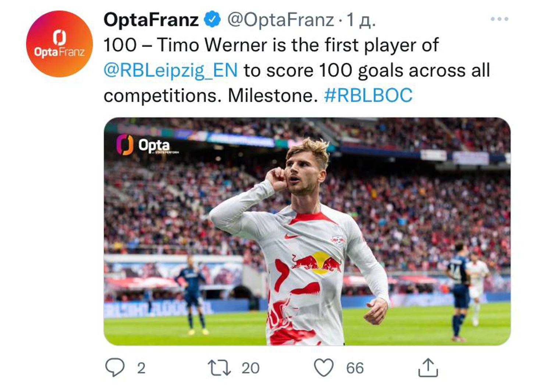Click the retweet arrows icon

click(219, 367)
